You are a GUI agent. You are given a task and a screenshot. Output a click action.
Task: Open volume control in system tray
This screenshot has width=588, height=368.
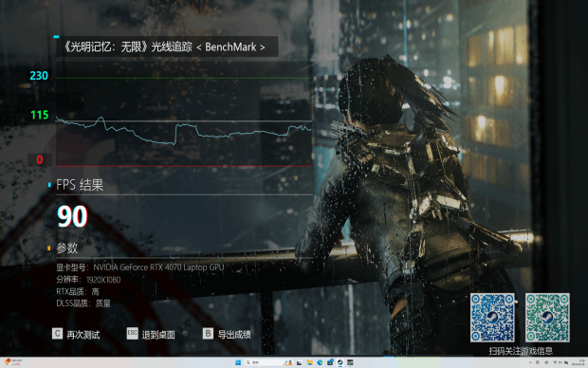point(560,362)
